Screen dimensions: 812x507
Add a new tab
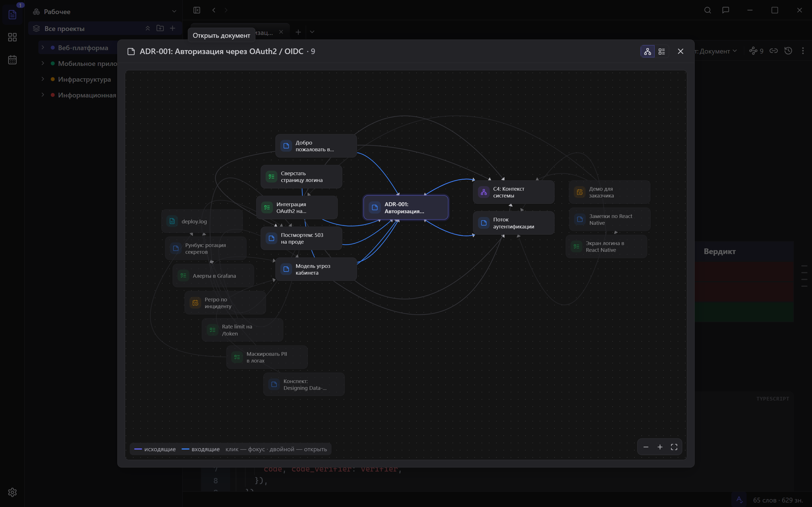(298, 32)
